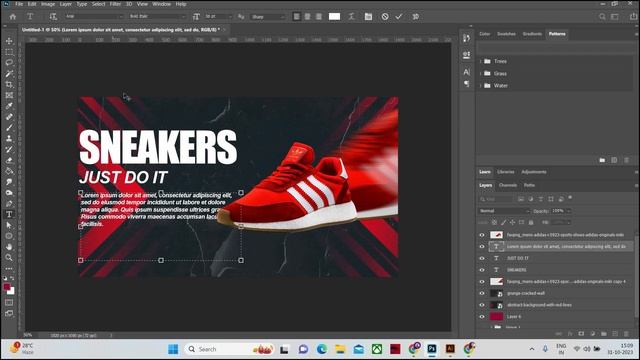Hide the SNEAKERS text layer
The width and height of the screenshot is (640, 360).
click(x=482, y=270)
